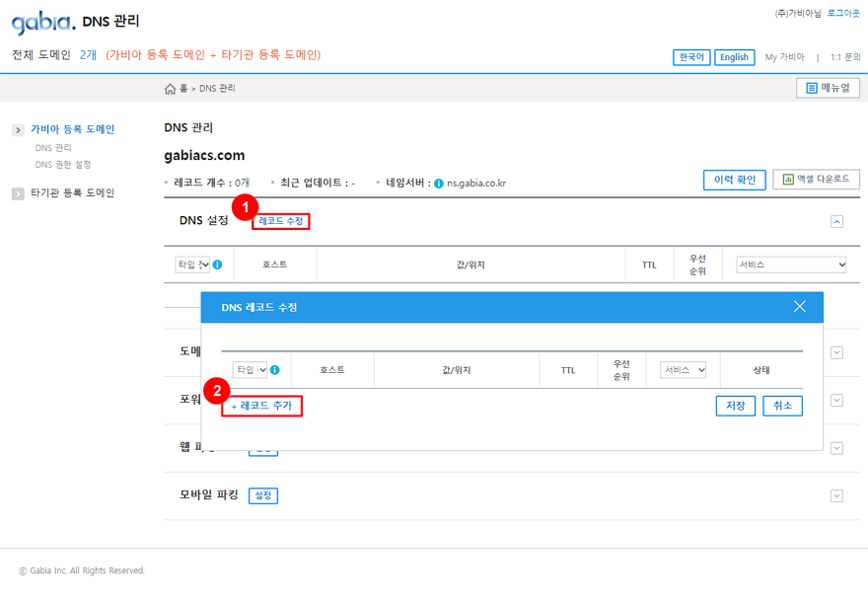Click info icon beside modal type dropdown
This screenshot has width=868, height=602.
274,370
